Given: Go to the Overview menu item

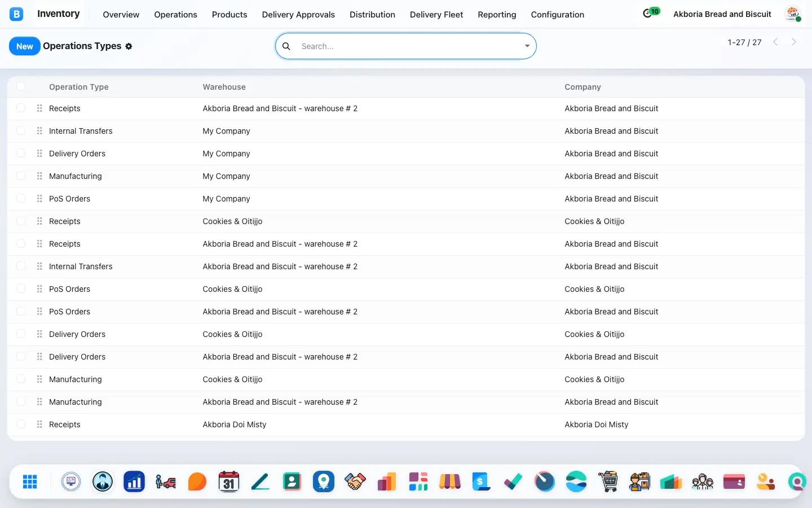Looking at the screenshot, I should pos(121,15).
